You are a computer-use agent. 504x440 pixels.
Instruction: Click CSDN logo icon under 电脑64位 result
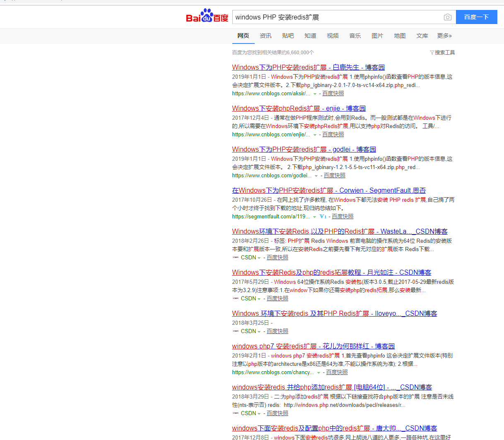click(x=236, y=413)
